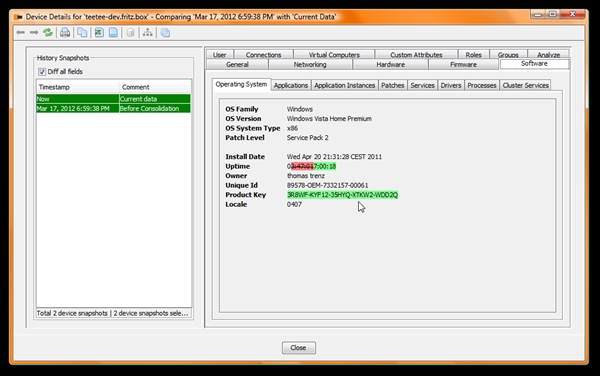600x376 pixels.
Task: Refresh device details with green arrows icon
Action: (x=48, y=33)
